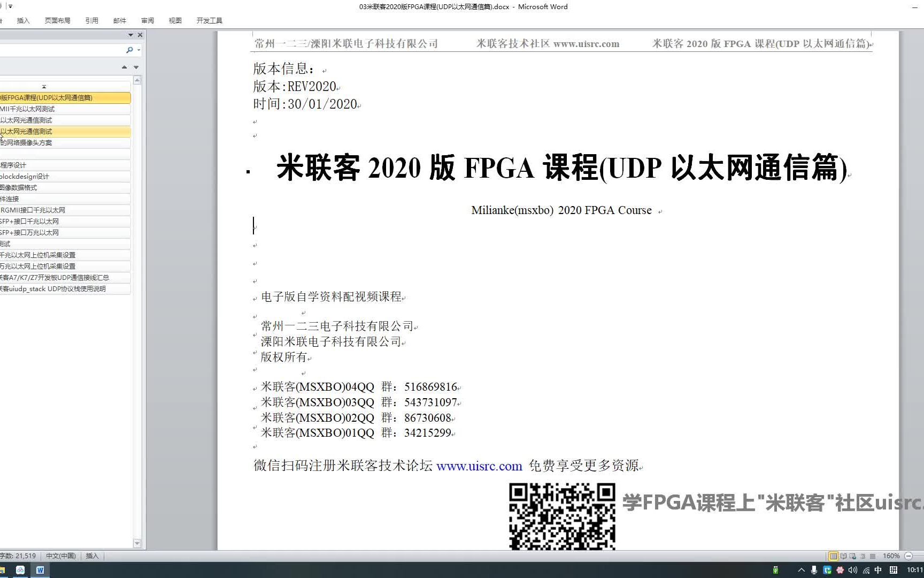Image resolution: width=924 pixels, height=578 pixels.
Task: Click the document title 米联客 2020 版 FPGA 课程
Action: pos(561,168)
